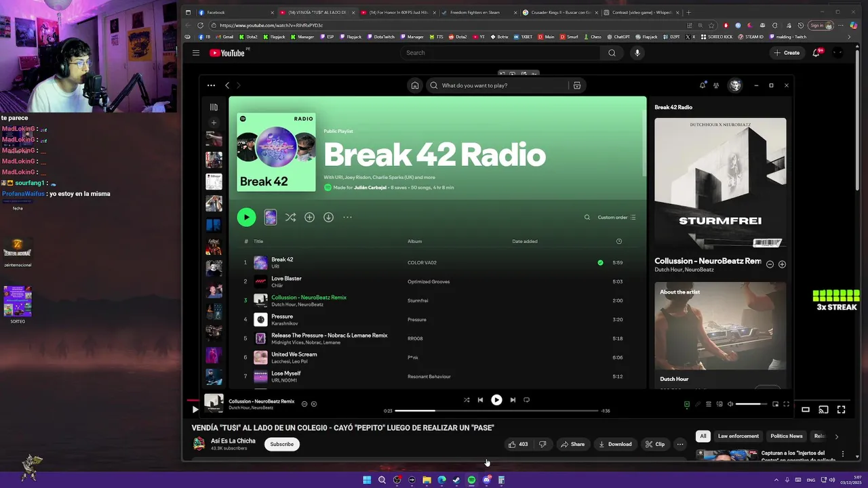Open Connect to a device icon

[x=719, y=404]
